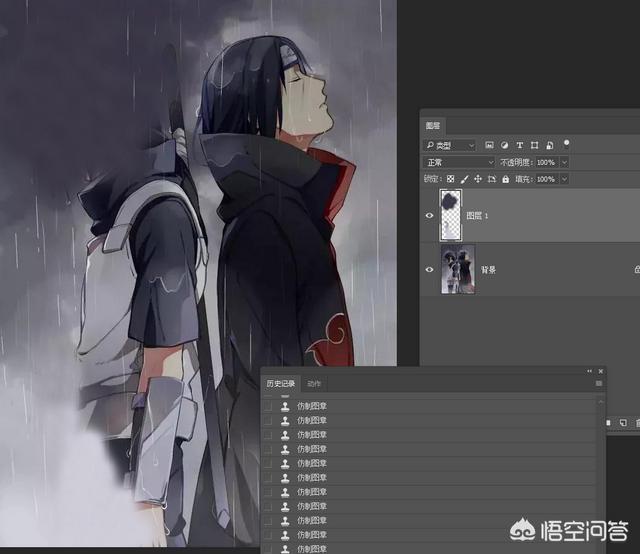Hide the 背景 layer eye icon
Image resolution: width=640 pixels, height=554 pixels.
(x=429, y=269)
